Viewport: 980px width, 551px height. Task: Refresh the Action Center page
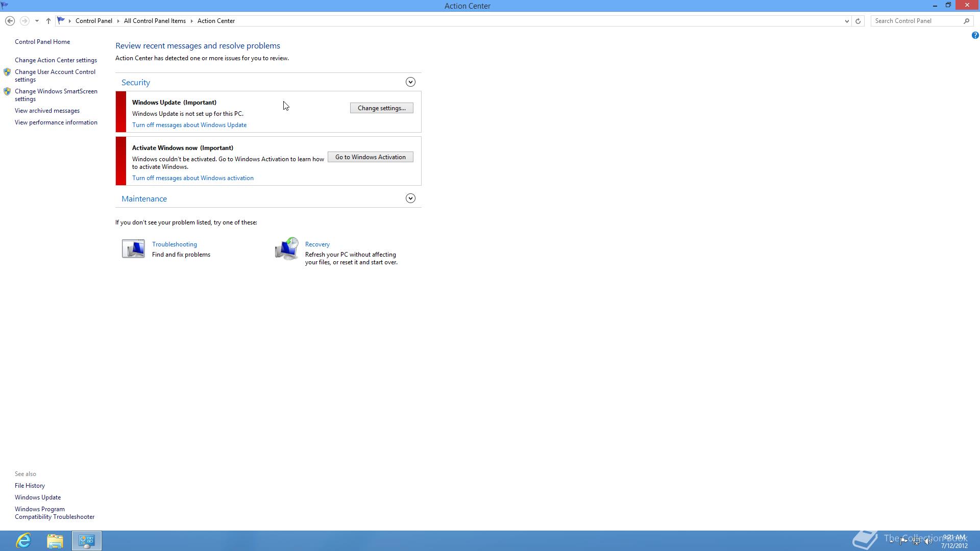(858, 21)
